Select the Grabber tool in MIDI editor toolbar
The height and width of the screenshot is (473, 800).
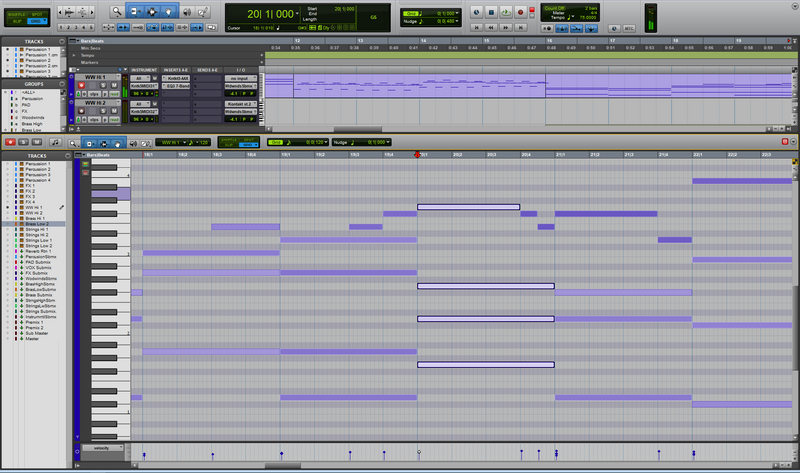tap(117, 143)
